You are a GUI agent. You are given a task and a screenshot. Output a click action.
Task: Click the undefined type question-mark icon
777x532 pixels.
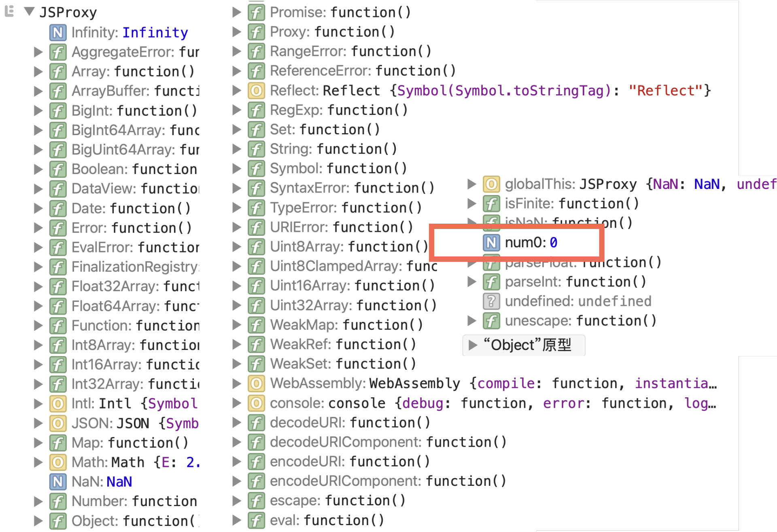491,301
